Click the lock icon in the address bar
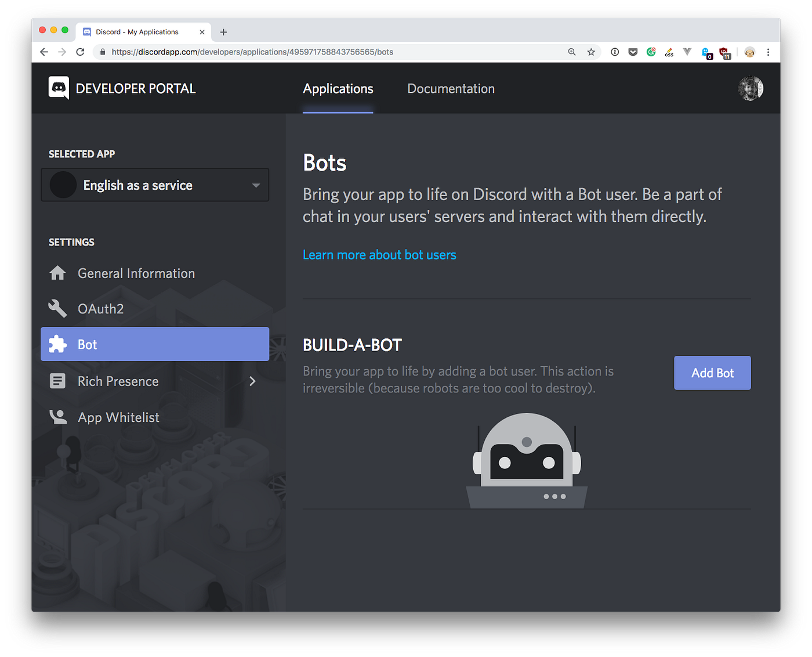Screen dimensions: 812x657 click(103, 52)
